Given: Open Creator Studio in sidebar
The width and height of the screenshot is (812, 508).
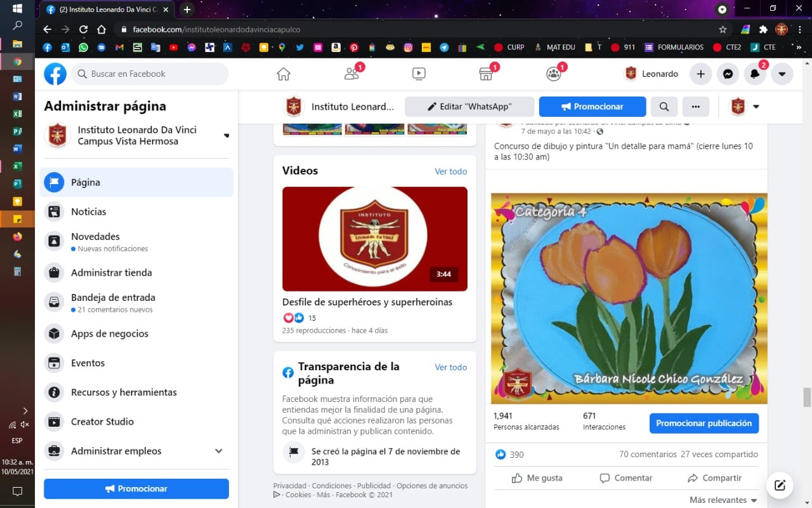Looking at the screenshot, I should pos(136,421).
